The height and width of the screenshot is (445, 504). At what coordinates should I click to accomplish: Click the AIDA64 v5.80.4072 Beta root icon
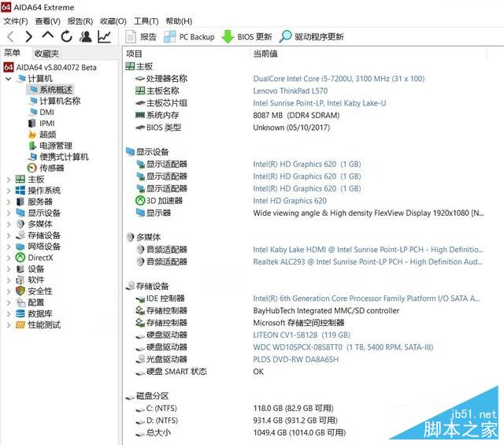(9, 67)
